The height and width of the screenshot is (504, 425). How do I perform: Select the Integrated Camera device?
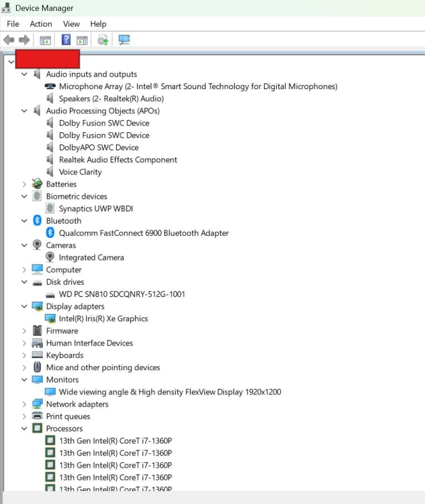(x=91, y=257)
